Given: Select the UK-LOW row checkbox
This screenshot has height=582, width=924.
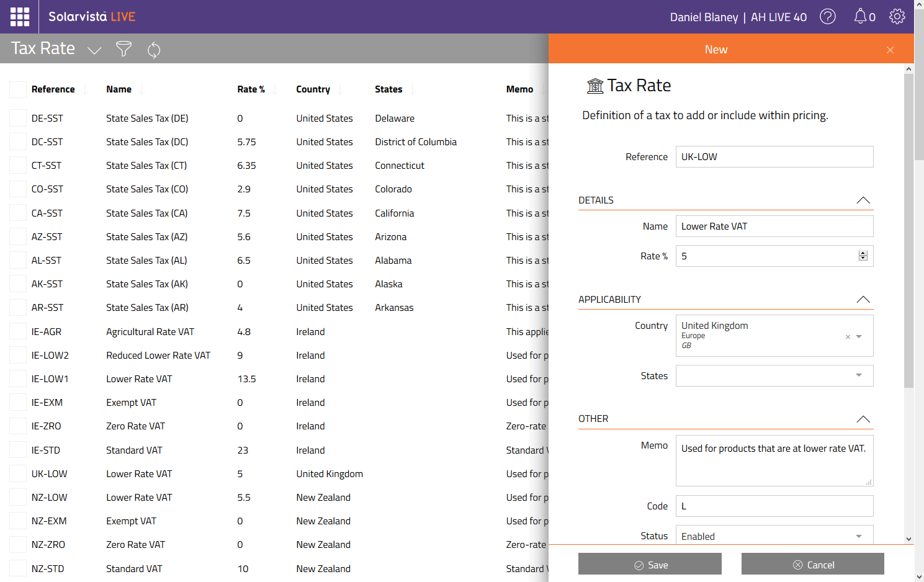Looking at the screenshot, I should 18,473.
